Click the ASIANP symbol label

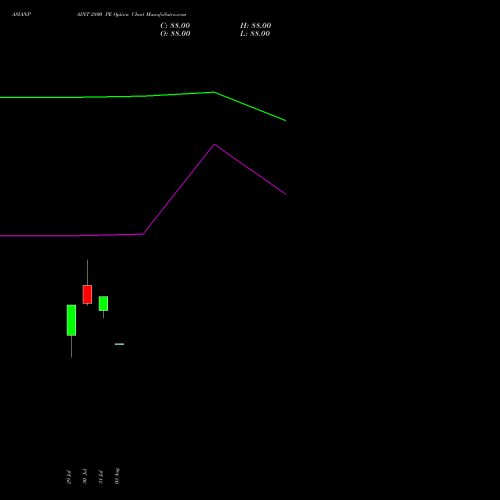[x=21, y=15]
